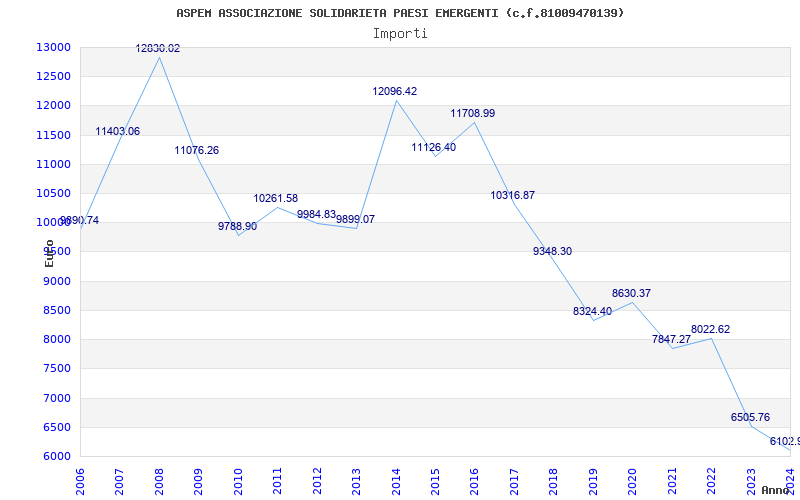Click the y-axis value 8000

56,339
